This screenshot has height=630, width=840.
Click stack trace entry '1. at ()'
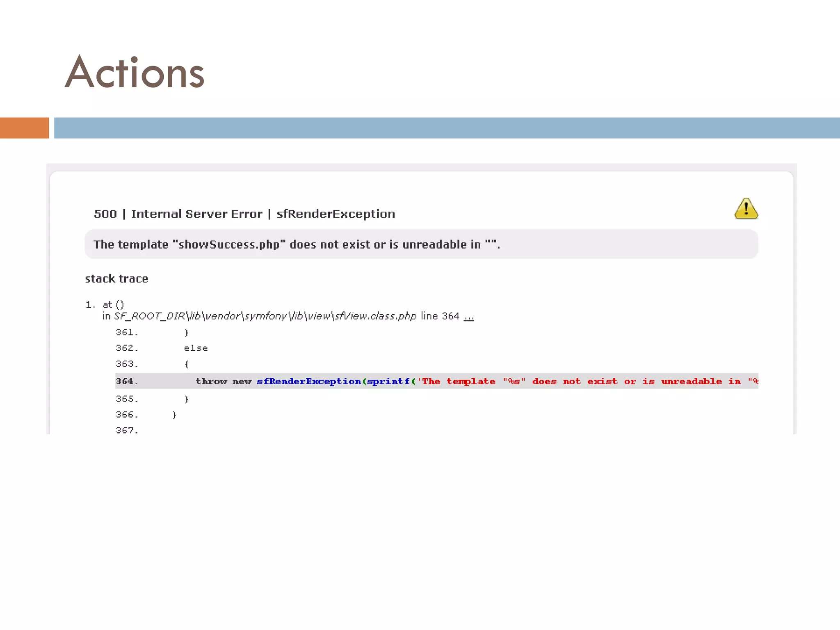(105, 305)
